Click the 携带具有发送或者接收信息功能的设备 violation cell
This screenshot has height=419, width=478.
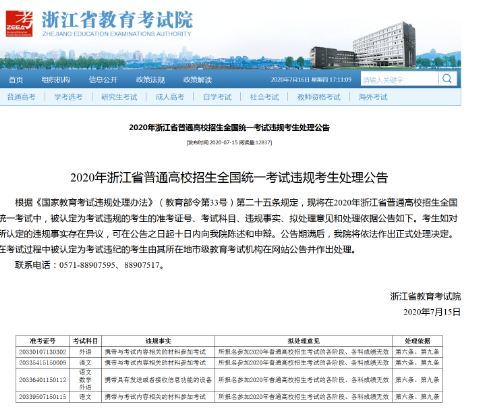pyautogui.click(x=158, y=380)
